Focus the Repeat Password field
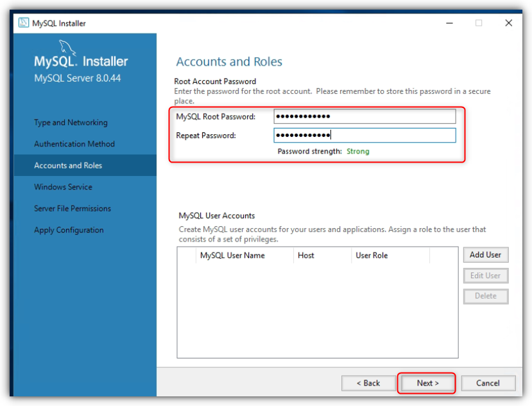 pos(365,135)
